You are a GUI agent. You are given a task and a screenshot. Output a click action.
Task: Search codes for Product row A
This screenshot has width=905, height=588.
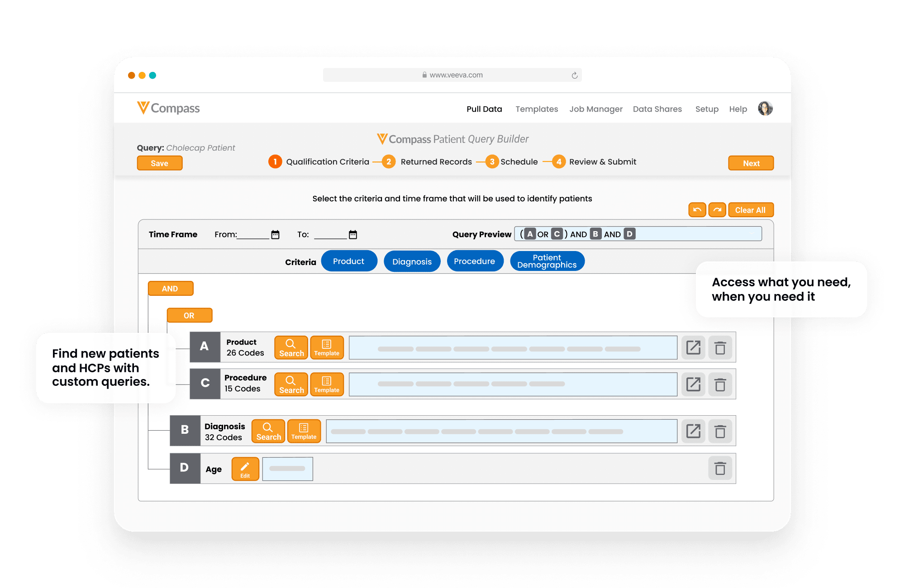[291, 348]
